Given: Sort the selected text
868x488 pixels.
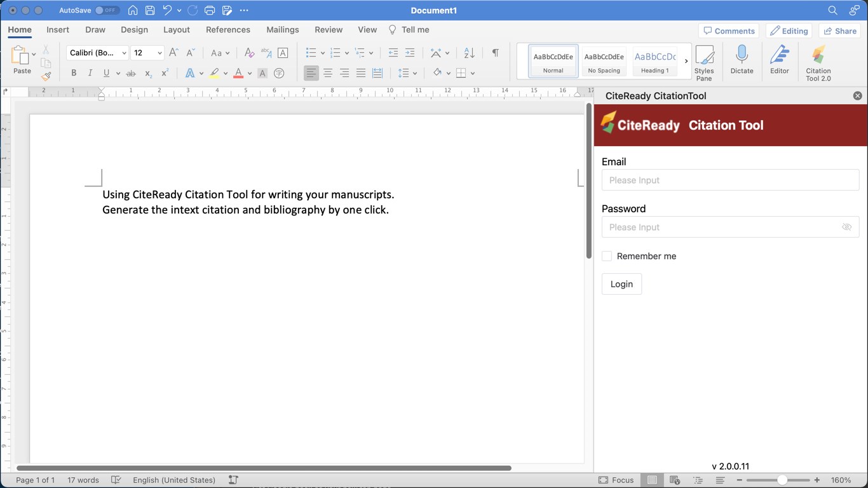Looking at the screenshot, I should [x=469, y=53].
